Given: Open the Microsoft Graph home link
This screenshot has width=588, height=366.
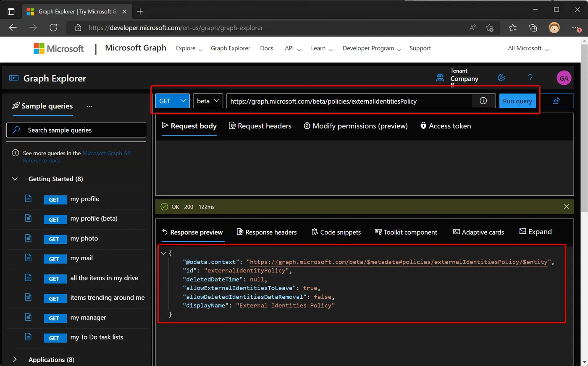Looking at the screenshot, I should 136,48.
